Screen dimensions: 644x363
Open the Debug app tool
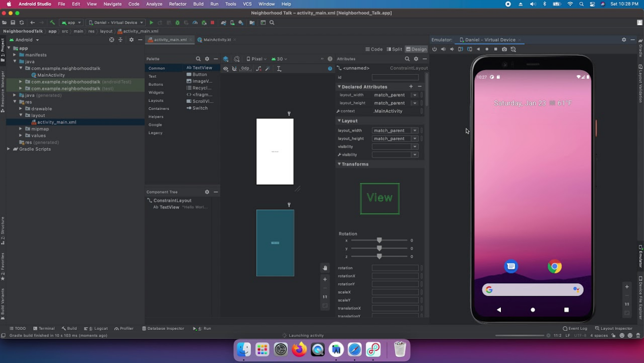pyautogui.click(x=177, y=22)
